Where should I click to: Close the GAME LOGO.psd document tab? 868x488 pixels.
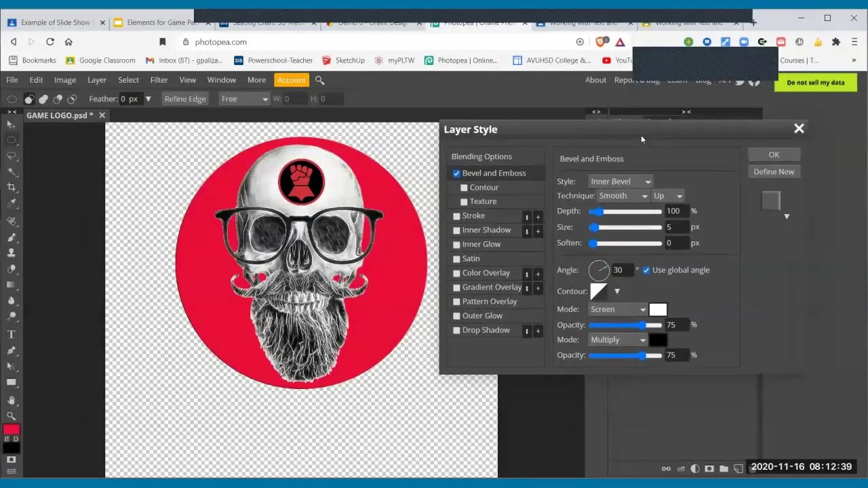pos(102,115)
